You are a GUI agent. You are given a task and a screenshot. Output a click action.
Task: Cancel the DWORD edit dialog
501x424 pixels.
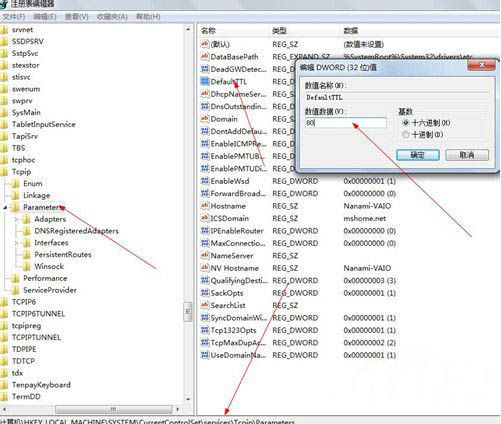pyautogui.click(x=467, y=155)
